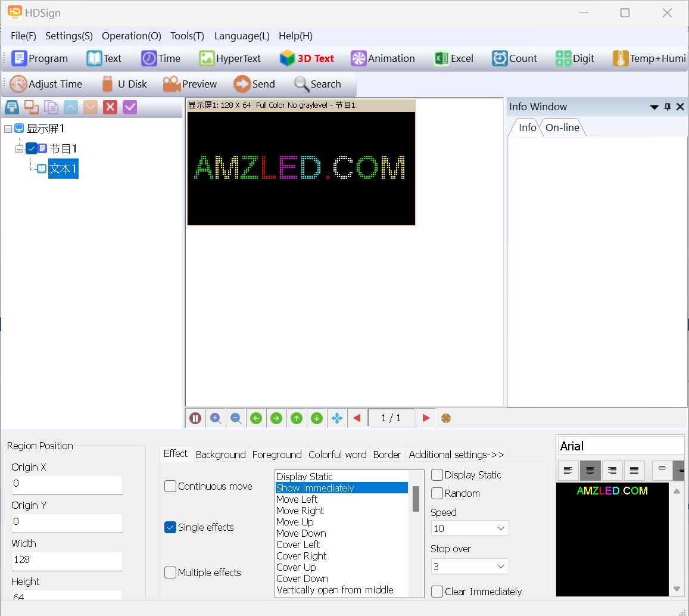Image resolution: width=689 pixels, height=616 pixels.
Task: Pause the preview playback
Action: pyautogui.click(x=195, y=418)
